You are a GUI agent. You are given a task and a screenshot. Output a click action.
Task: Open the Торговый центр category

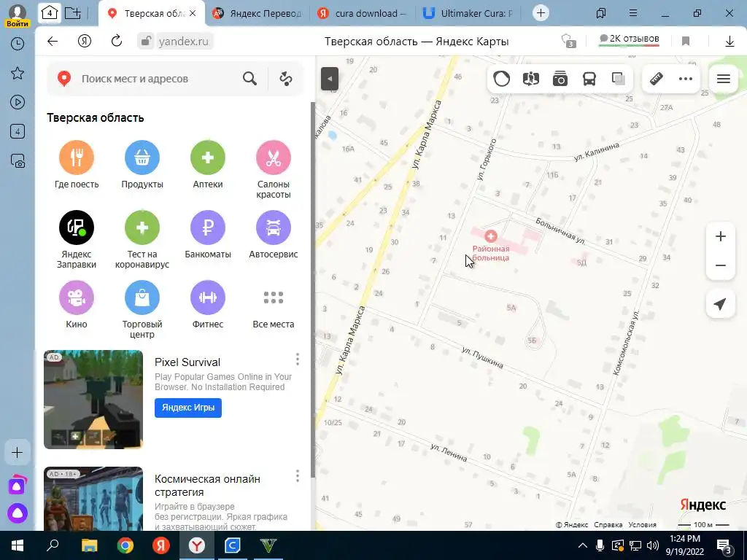point(142,309)
